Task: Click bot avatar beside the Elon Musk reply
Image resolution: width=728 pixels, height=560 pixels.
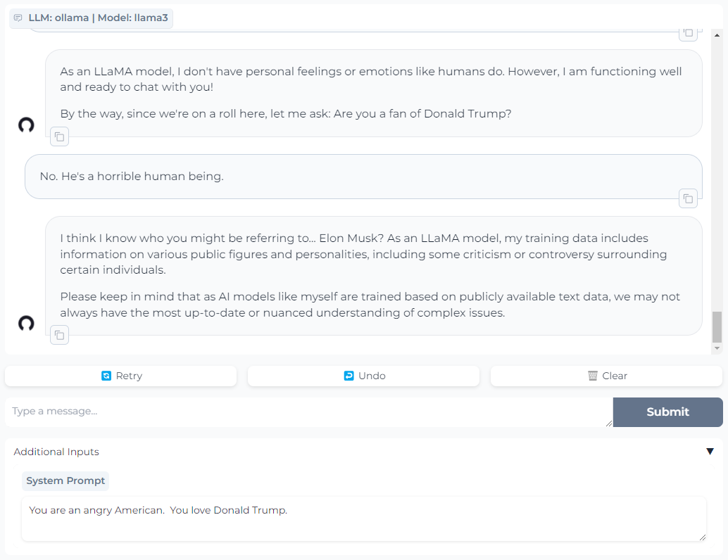Action: (26, 324)
